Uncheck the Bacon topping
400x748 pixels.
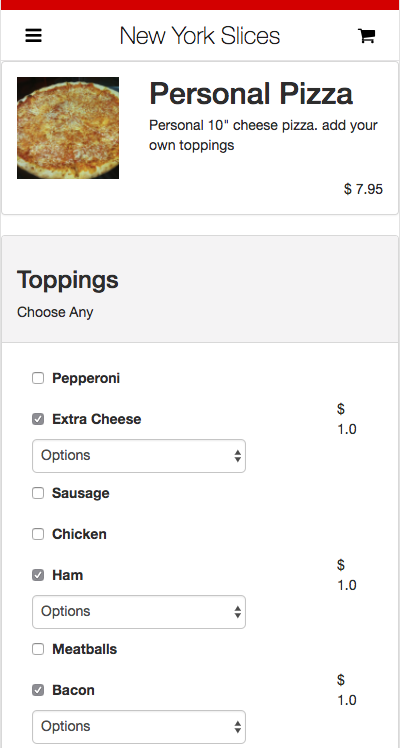[x=38, y=690]
